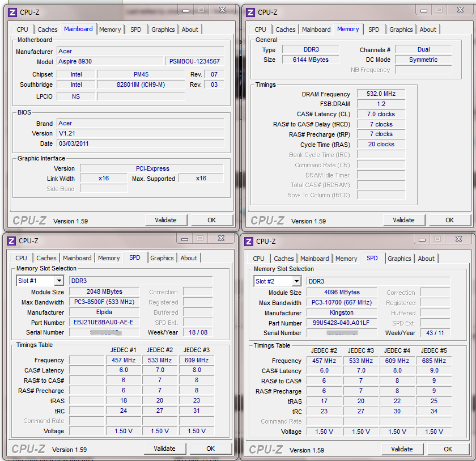Click the Cycle Time value 20 clocks
The image size is (476, 461).
point(381,144)
